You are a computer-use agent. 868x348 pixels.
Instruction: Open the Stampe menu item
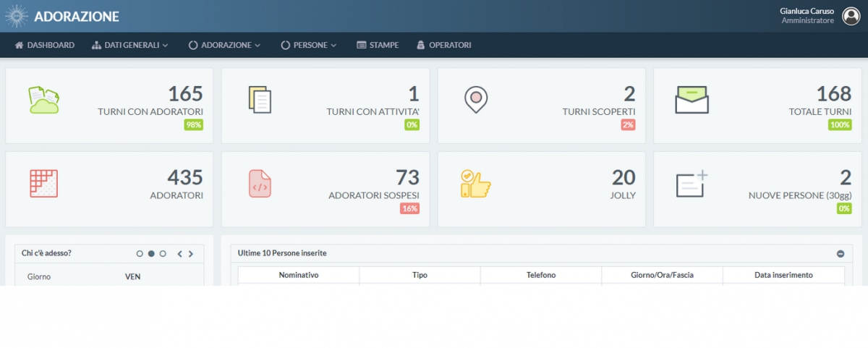point(378,45)
